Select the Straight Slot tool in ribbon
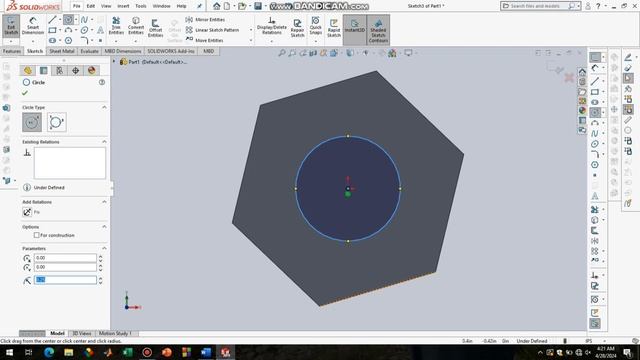640x360 pixels. pos(52,40)
